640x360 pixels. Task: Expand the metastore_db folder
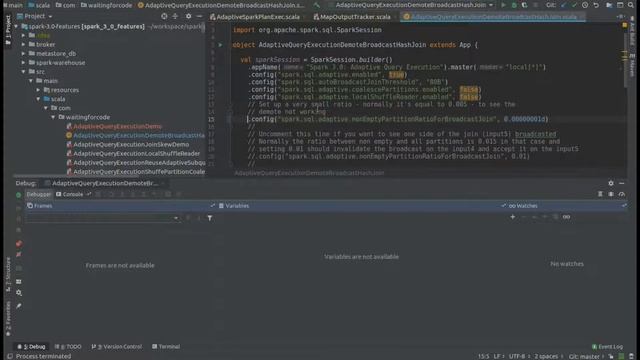[24, 53]
